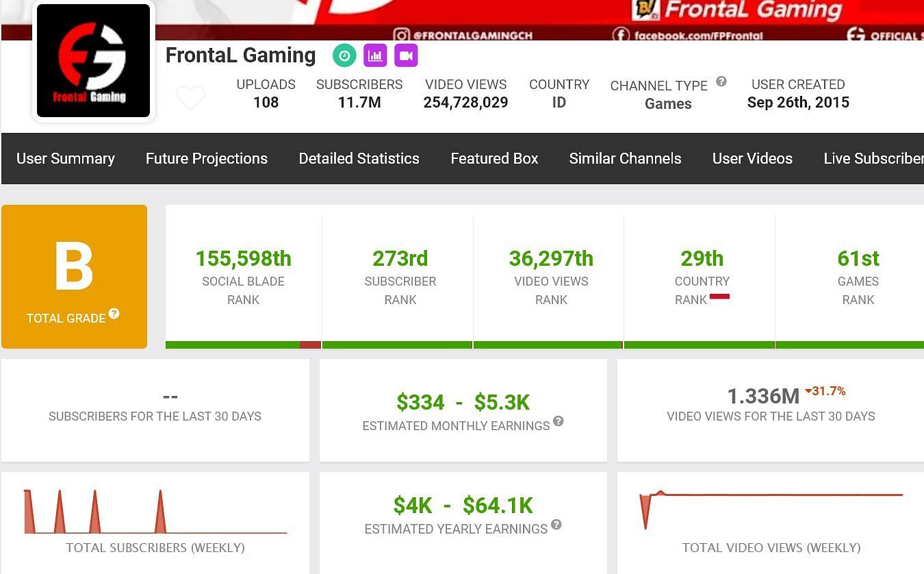Click the 61st games rank value
This screenshot has width=924, height=574.
pos(858,258)
